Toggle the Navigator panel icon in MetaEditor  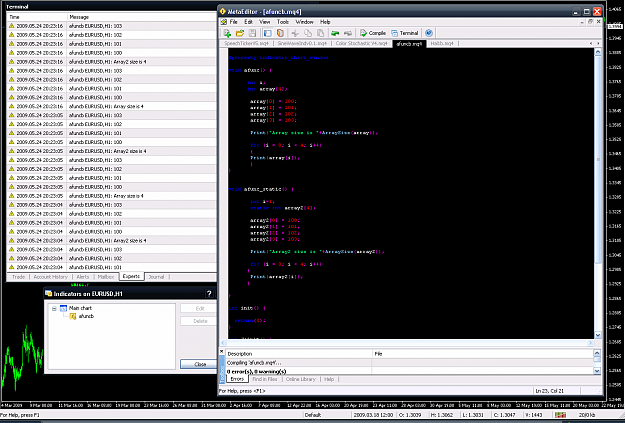point(268,33)
